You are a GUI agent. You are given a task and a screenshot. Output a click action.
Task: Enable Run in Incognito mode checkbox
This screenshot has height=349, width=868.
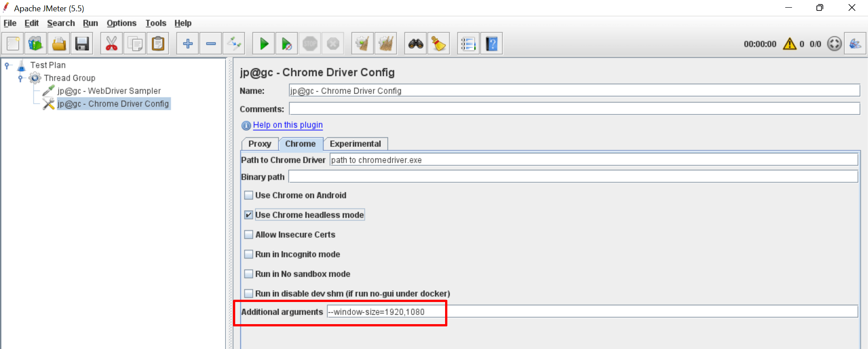248,254
